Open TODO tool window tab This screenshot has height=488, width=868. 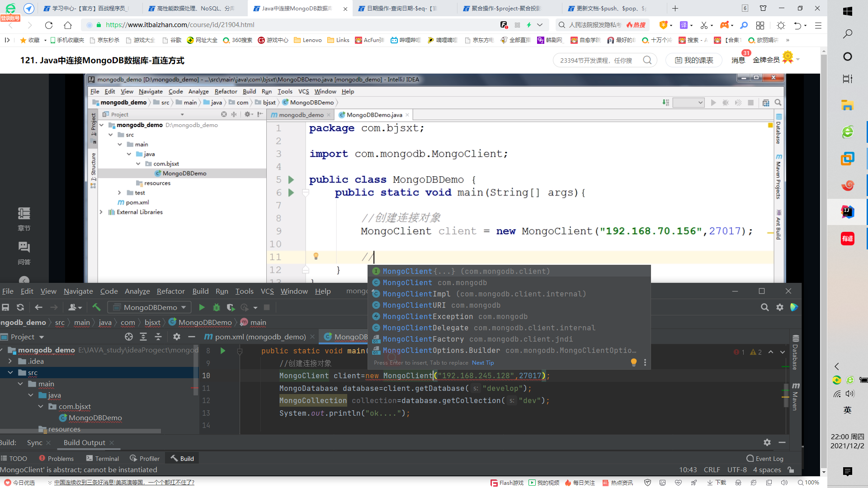click(14, 458)
